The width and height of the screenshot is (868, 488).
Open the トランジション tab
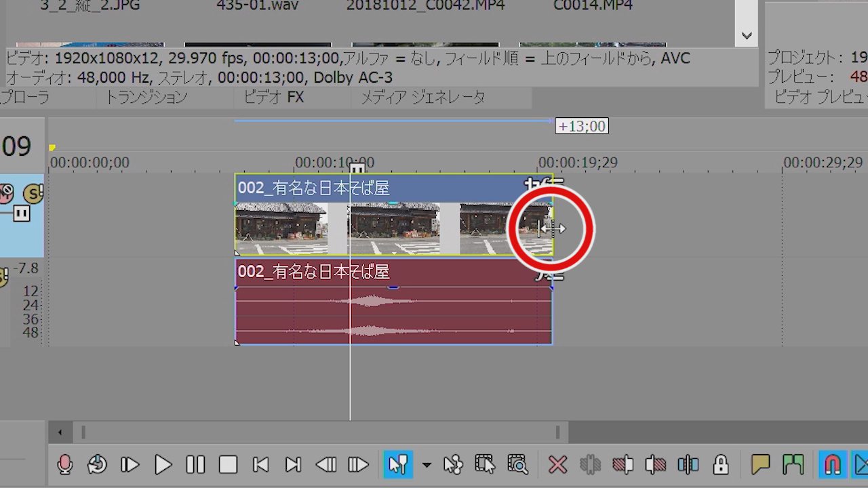146,98
